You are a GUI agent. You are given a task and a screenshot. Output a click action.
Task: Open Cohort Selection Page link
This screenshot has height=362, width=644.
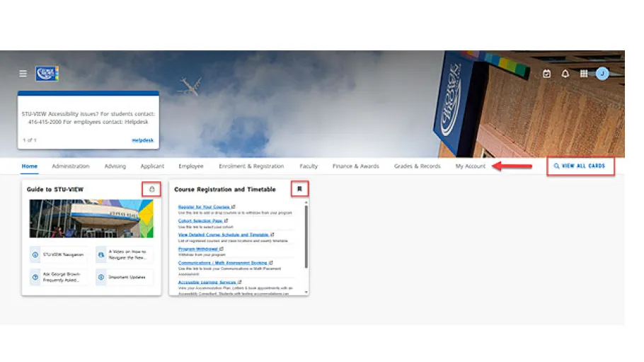(200, 221)
